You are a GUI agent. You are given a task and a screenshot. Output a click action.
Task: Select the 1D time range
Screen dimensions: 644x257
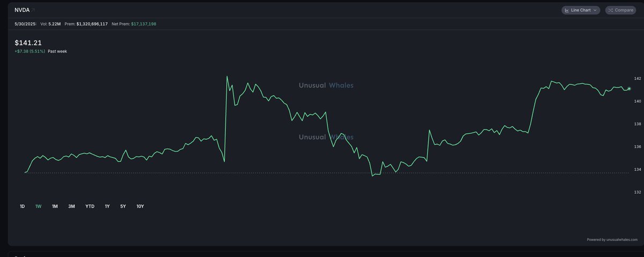click(22, 206)
